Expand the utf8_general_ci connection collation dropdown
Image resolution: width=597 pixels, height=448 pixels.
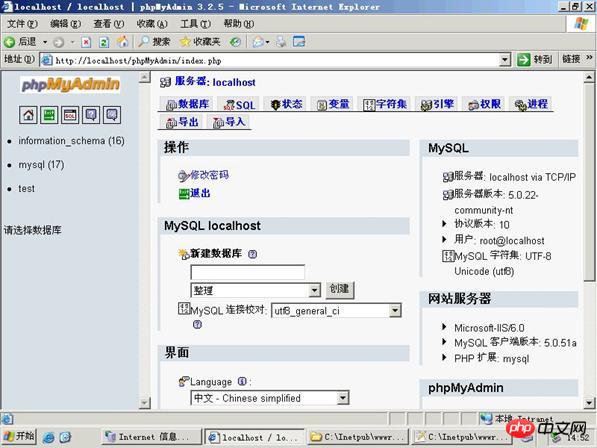(395, 311)
